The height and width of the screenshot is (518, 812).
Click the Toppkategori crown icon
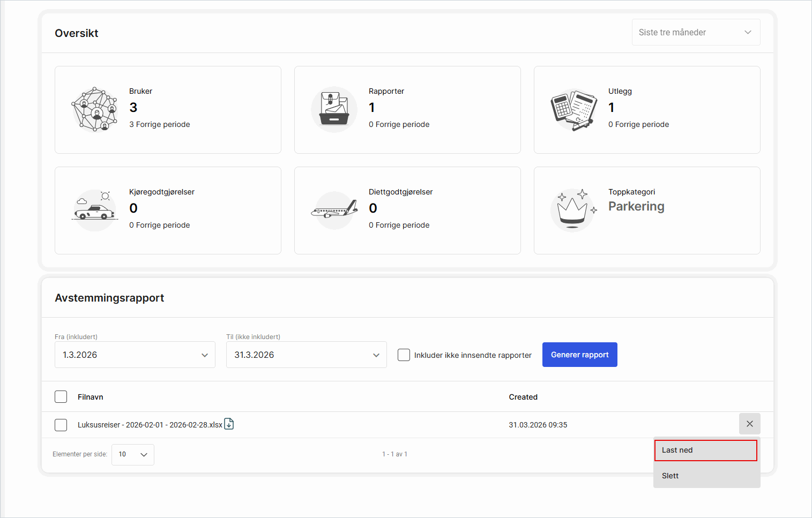click(x=573, y=211)
